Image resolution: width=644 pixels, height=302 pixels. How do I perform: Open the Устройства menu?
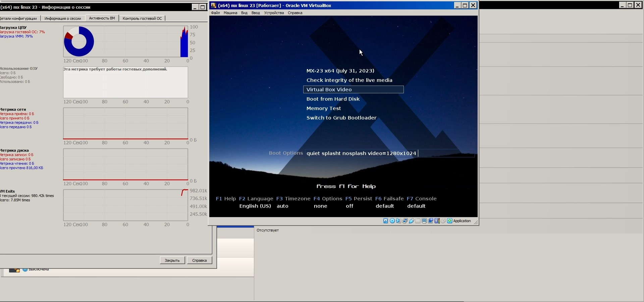(x=274, y=13)
